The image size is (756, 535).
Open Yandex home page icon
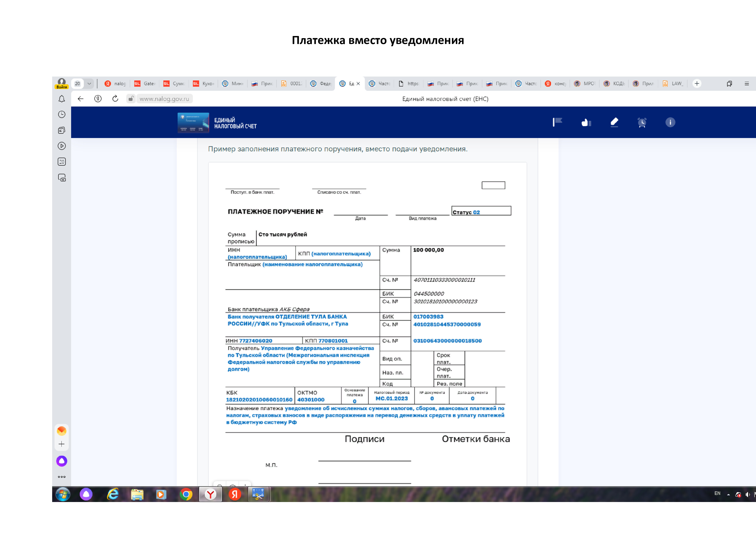[98, 99]
